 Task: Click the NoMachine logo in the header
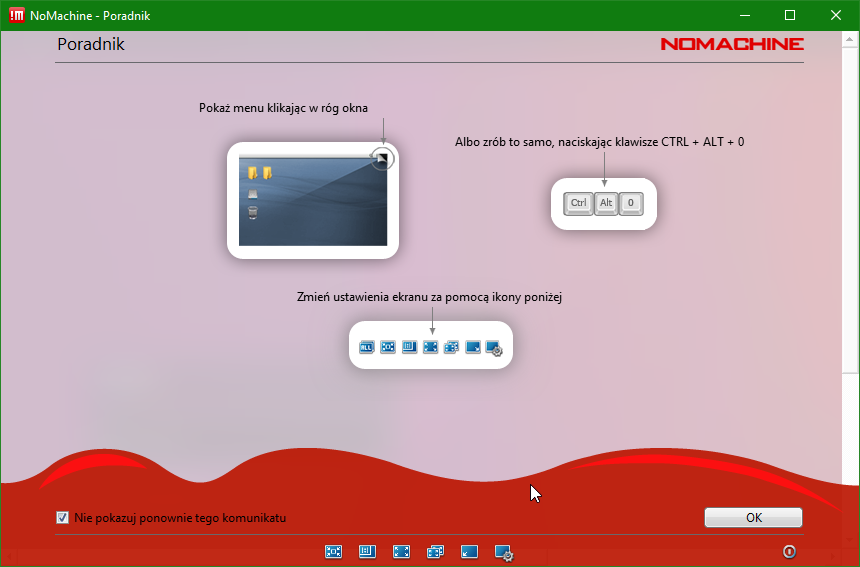click(731, 44)
